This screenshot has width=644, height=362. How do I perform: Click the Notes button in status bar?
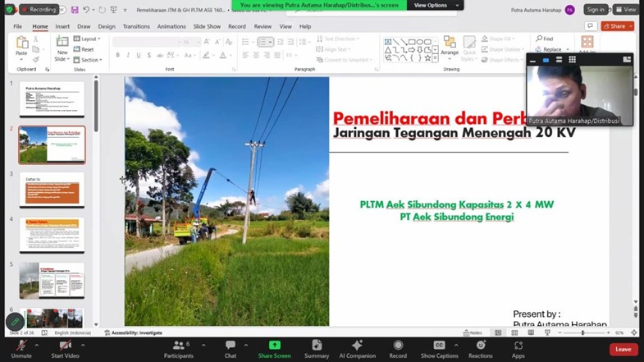click(x=473, y=332)
